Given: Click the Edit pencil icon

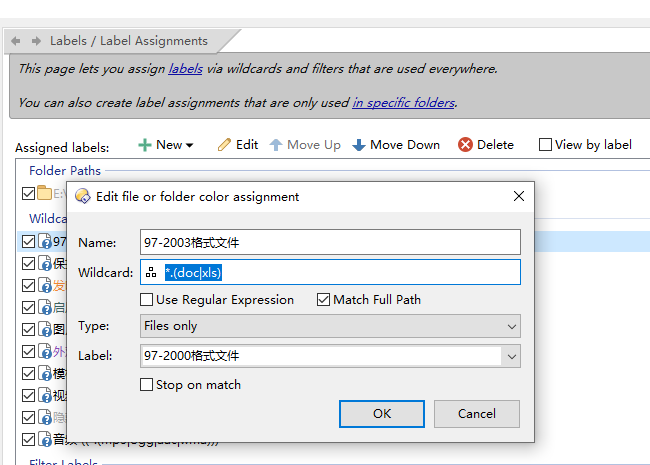Looking at the screenshot, I should coord(225,145).
